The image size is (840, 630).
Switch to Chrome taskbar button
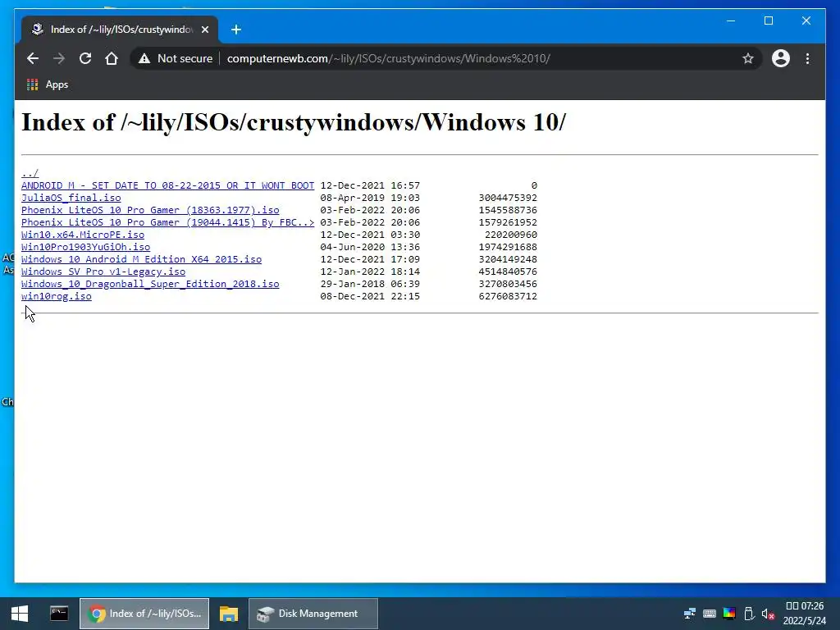[x=144, y=614]
